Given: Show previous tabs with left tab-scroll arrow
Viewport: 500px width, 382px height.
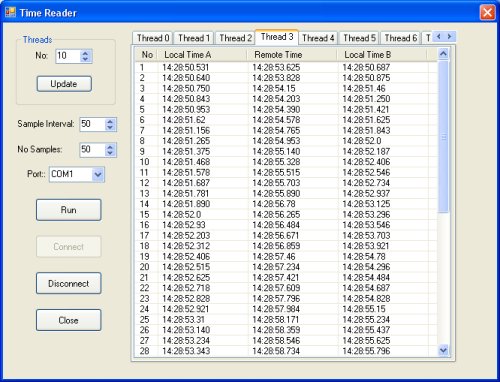Looking at the screenshot, I should pyautogui.click(x=439, y=36).
